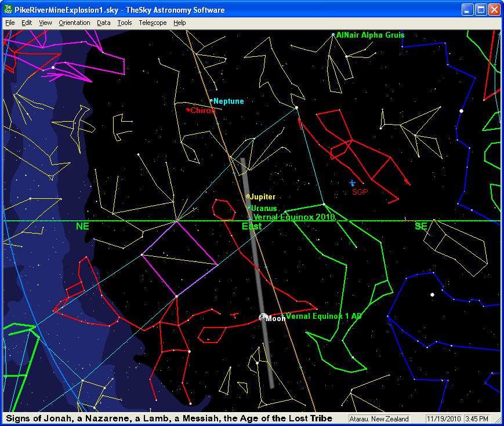Select the AlNair Alpha Gruis star
The height and width of the screenshot is (426, 504).
click(x=333, y=35)
